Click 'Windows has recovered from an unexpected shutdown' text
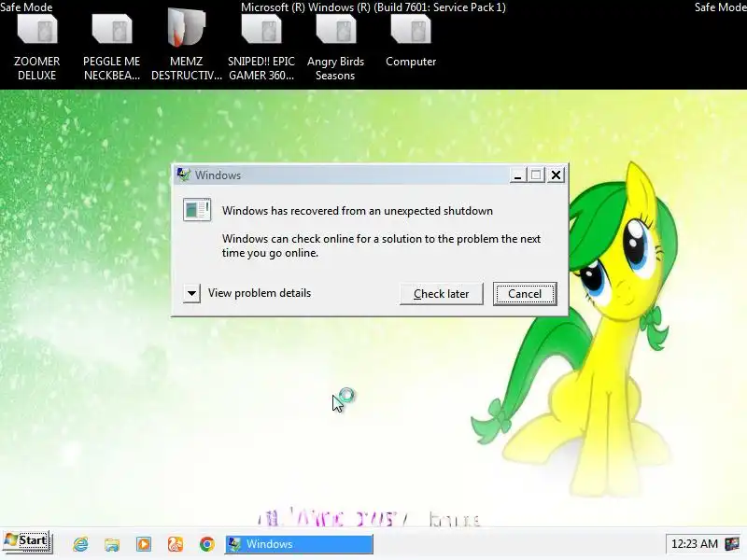This screenshot has height=560, width=747. 358,211
